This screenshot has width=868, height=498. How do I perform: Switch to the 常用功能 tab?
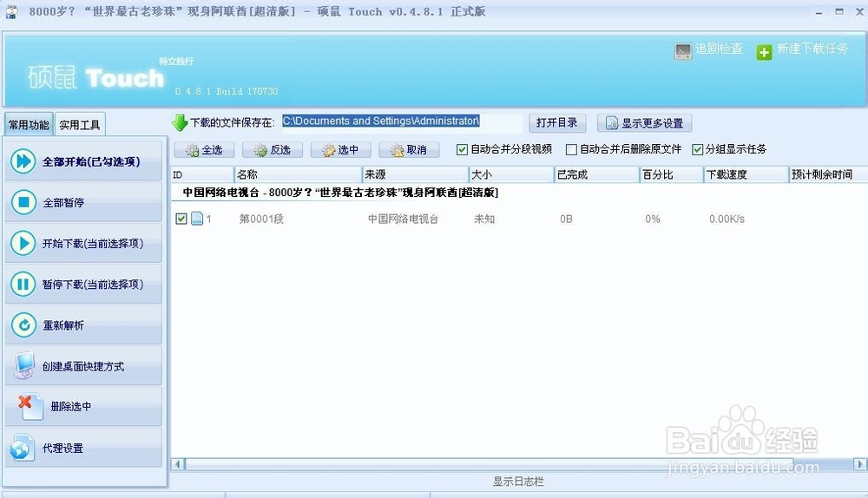click(x=29, y=125)
